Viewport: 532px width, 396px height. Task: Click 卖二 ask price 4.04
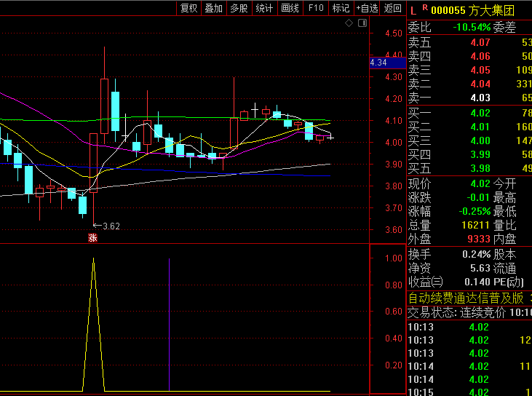[x=480, y=84]
